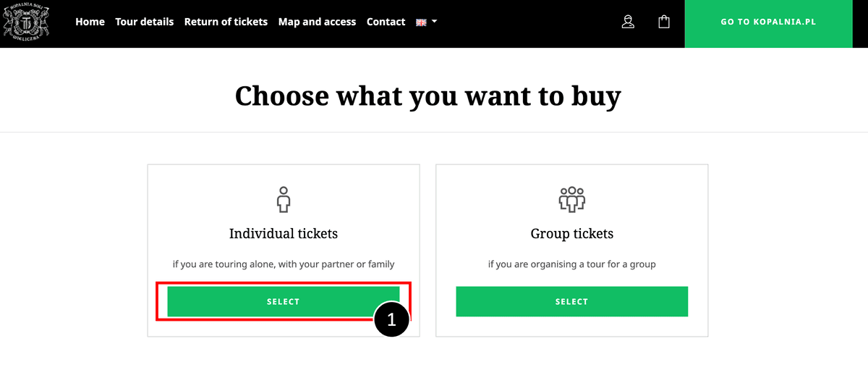The height and width of the screenshot is (378, 868).
Task: Select group tickets with the green button
Action: 571,301
